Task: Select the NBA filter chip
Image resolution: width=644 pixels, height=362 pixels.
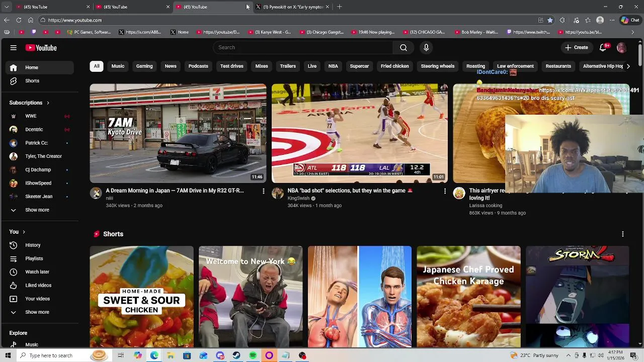Action: 333,66
